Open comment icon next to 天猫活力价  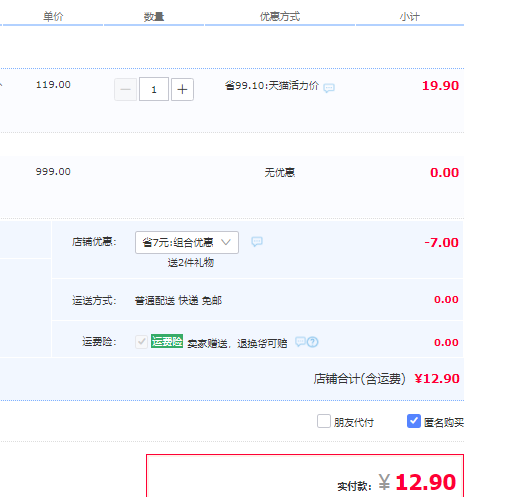click(x=329, y=88)
